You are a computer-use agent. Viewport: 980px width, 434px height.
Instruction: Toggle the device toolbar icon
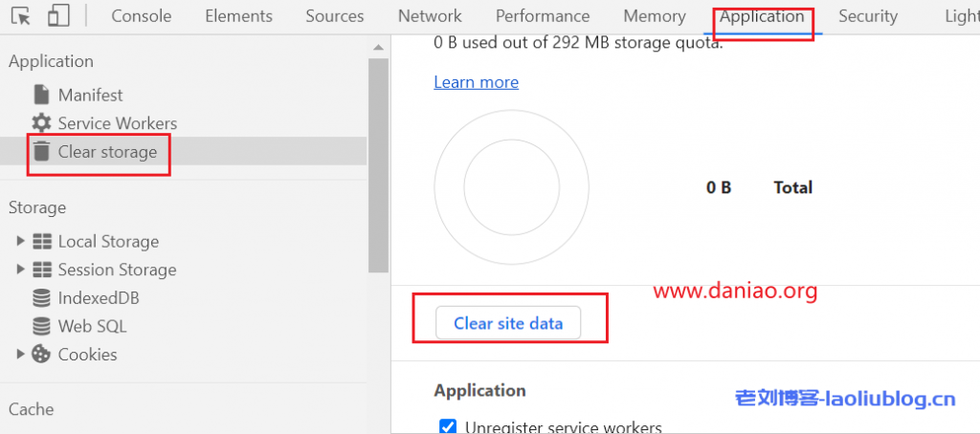coord(58,16)
